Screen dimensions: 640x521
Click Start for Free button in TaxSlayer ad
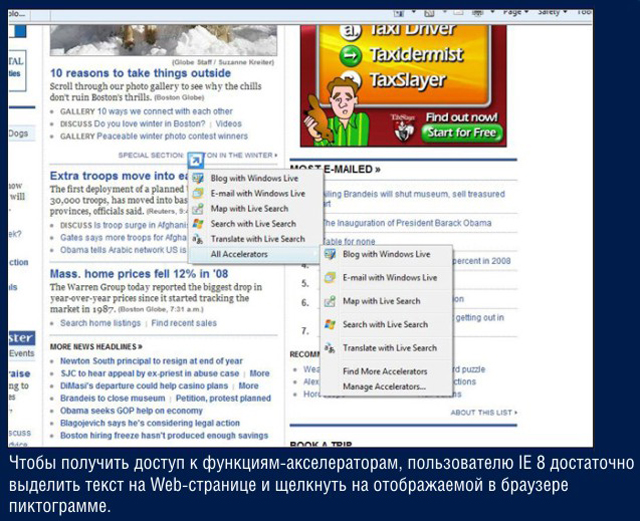click(x=462, y=133)
